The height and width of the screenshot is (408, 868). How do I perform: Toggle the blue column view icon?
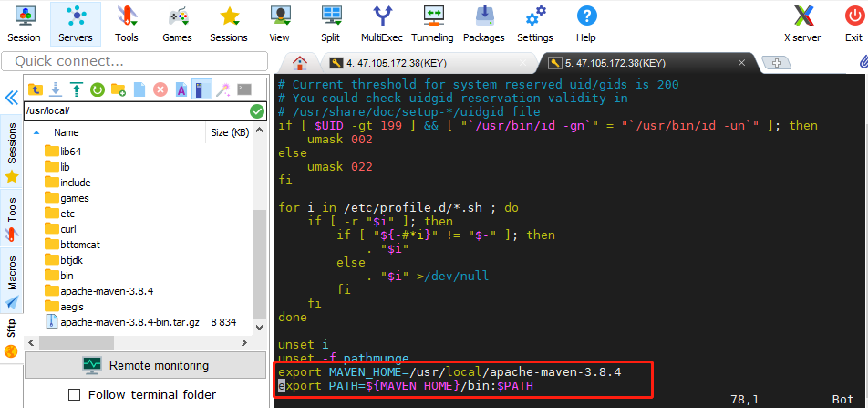point(202,89)
